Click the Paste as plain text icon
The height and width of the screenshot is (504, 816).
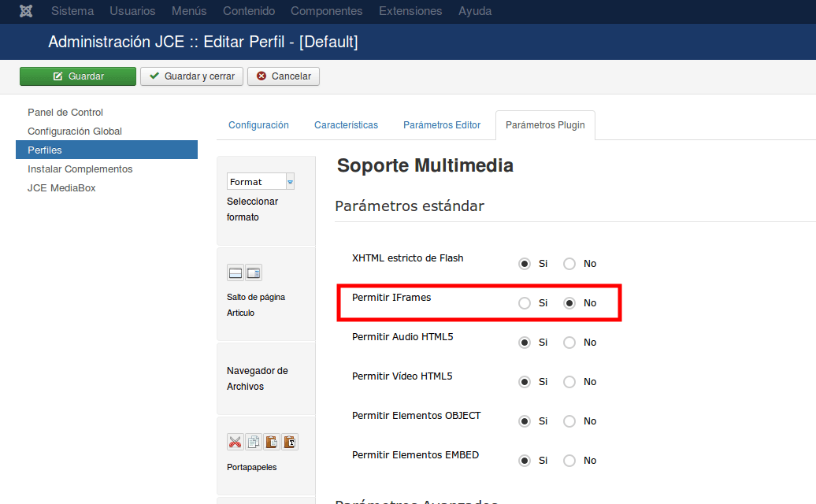point(290,442)
